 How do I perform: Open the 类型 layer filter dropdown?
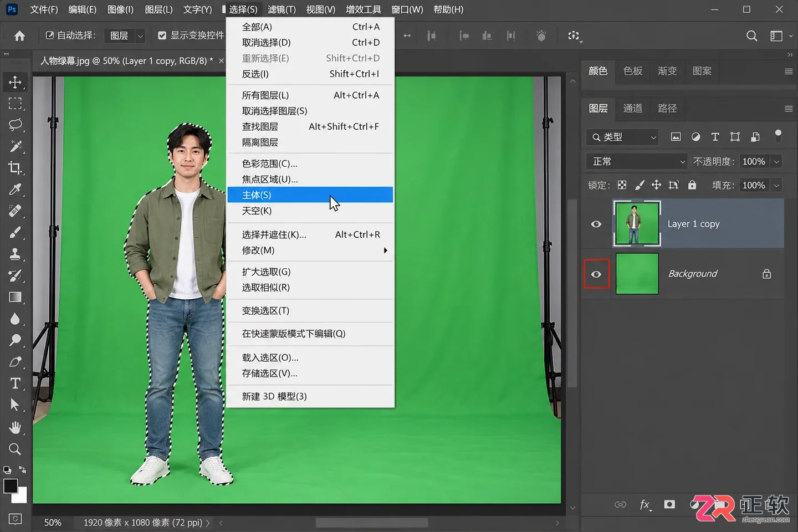click(x=622, y=137)
